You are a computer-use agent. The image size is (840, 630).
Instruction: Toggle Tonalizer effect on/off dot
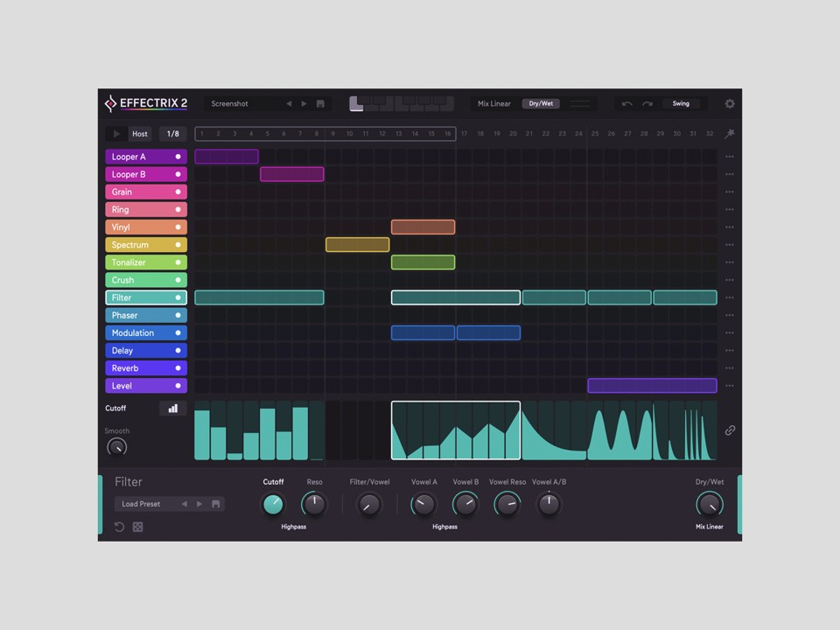click(x=178, y=262)
